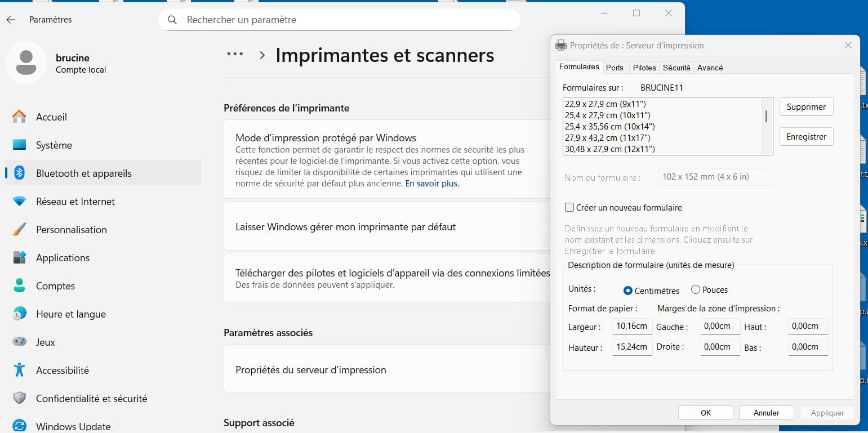Image resolution: width=868 pixels, height=433 pixels.
Task: Click "Laisser Windows gérer mon imprimante par défaut"
Action: point(387,227)
